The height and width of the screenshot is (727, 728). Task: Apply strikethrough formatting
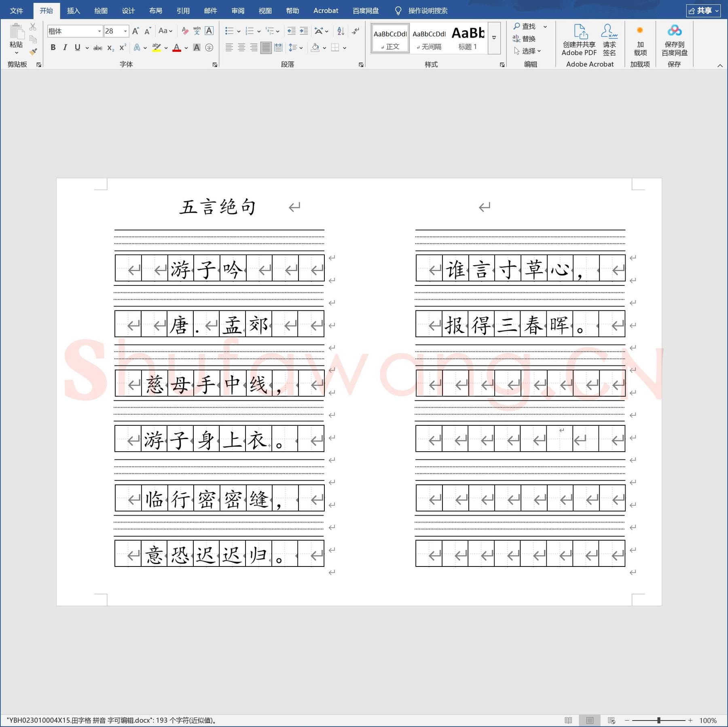tap(98, 48)
